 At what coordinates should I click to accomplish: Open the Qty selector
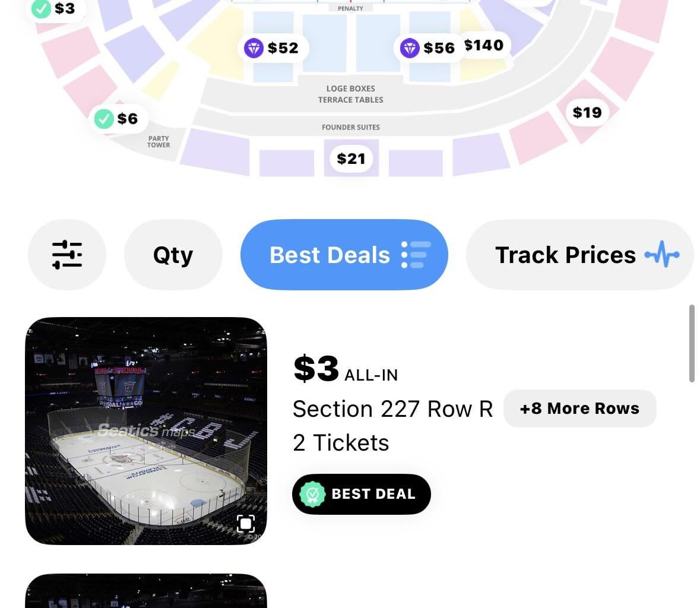coord(173,254)
